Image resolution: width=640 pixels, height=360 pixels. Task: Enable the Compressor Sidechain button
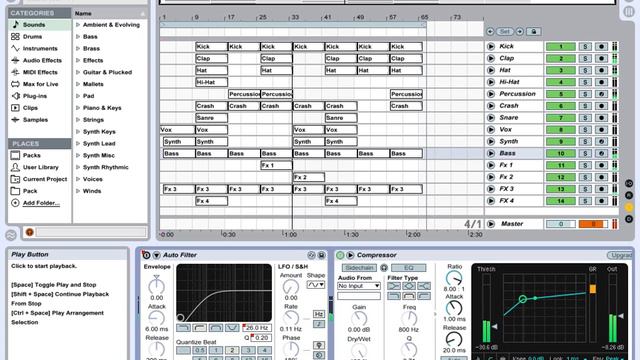[359, 268]
